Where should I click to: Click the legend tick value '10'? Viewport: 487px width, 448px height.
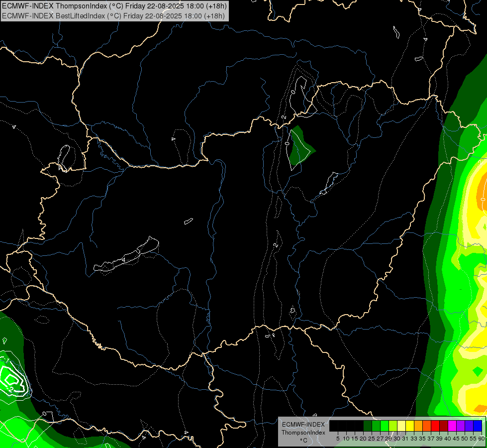click(x=346, y=439)
